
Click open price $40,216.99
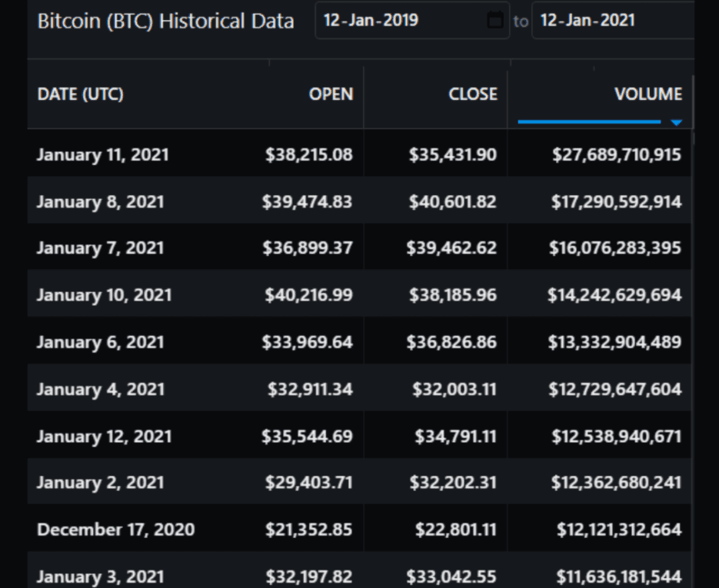[x=308, y=294]
